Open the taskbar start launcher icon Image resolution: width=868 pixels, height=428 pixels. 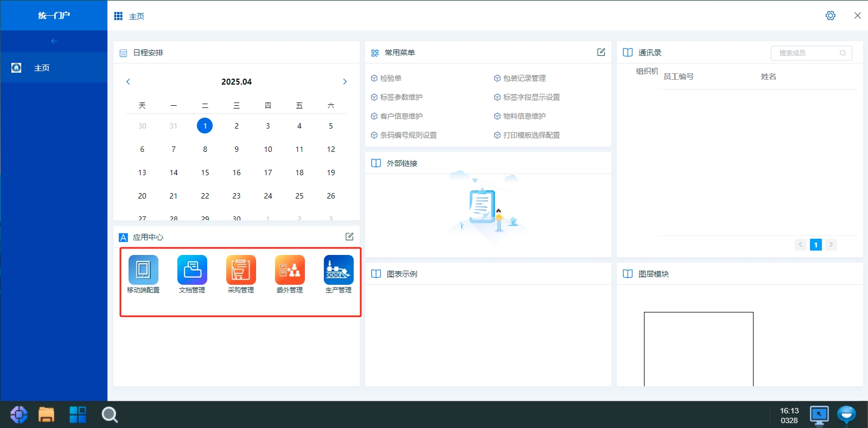(19, 415)
